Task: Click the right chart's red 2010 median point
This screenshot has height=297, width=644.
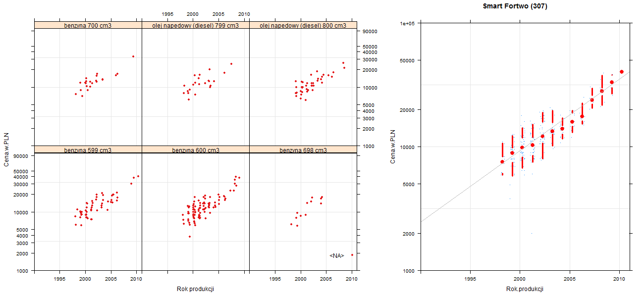Action: [x=622, y=72]
